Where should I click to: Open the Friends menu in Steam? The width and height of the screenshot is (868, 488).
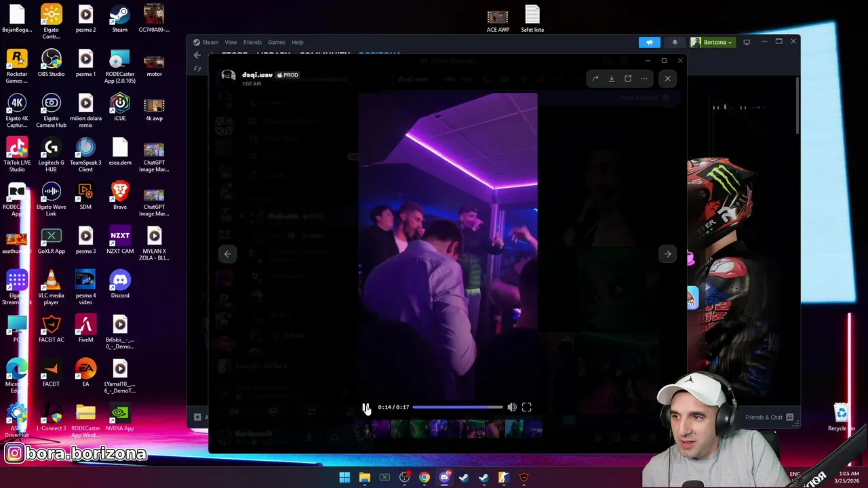pyautogui.click(x=252, y=42)
